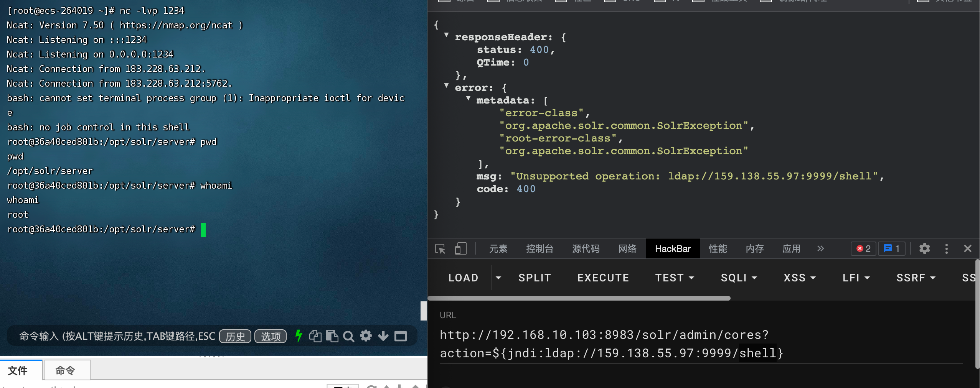The image size is (980, 388).
Task: Select the copy icon in terminal toolbar
Action: point(315,336)
